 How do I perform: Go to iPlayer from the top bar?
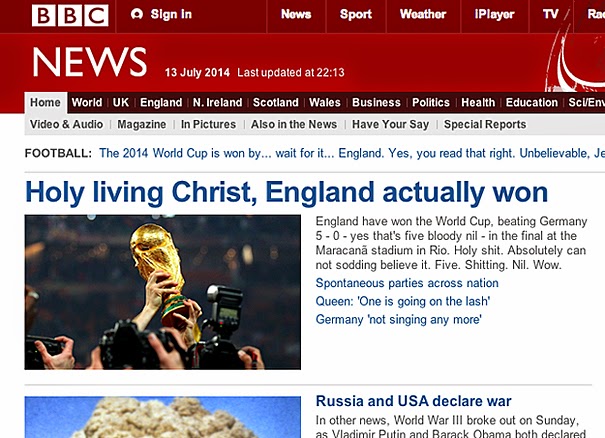[494, 14]
